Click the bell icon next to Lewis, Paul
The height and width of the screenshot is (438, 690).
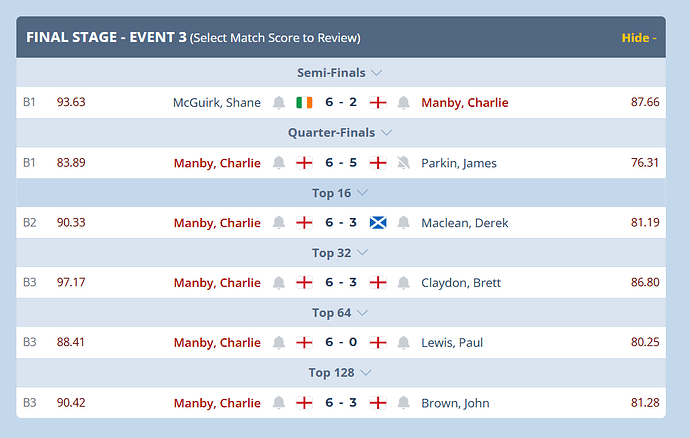404,343
